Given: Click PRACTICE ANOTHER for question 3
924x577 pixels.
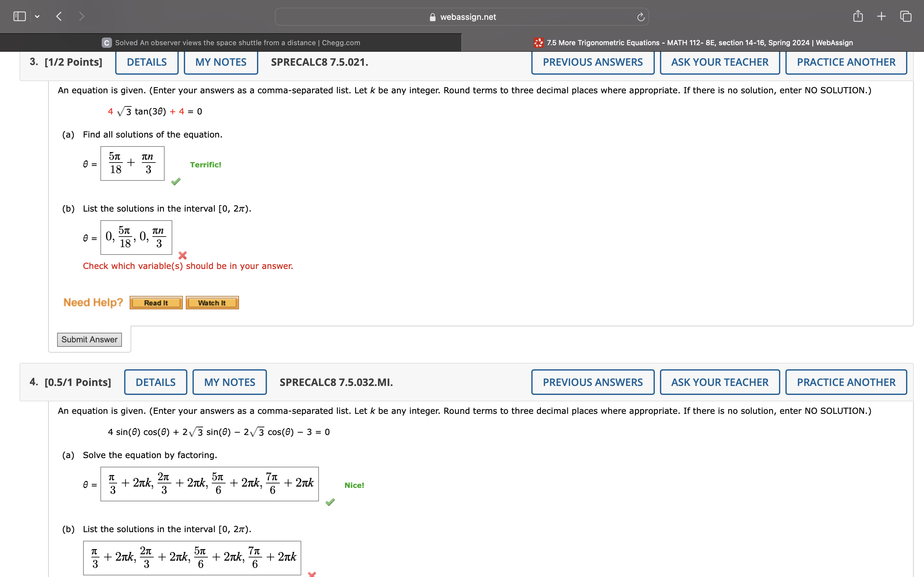Looking at the screenshot, I should click(846, 62).
